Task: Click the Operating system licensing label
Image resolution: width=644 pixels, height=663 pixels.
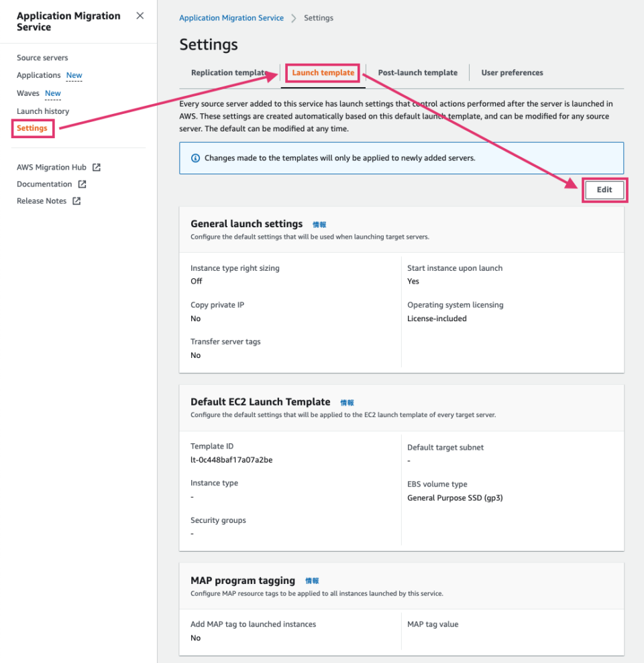Action: coord(455,305)
